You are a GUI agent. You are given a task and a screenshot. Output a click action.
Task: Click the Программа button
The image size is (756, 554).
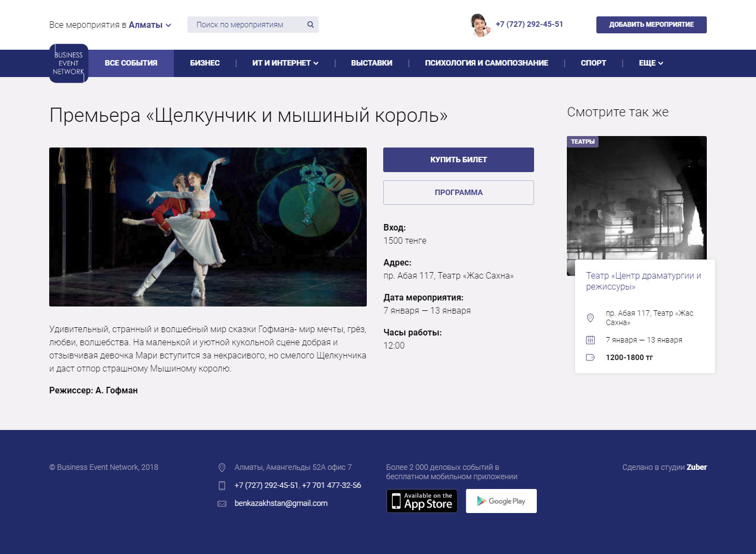click(459, 193)
